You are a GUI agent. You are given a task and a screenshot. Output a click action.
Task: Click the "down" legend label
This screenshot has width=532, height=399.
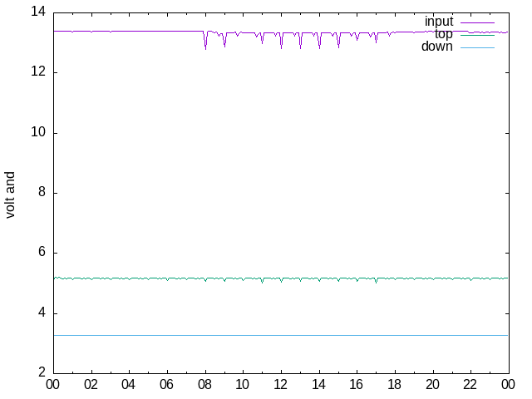pos(436,47)
